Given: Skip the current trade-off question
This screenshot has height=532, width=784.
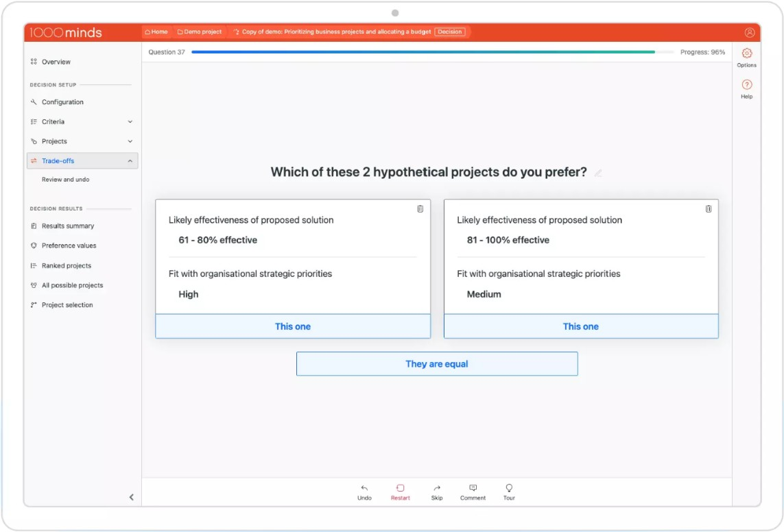Looking at the screenshot, I should [436, 492].
